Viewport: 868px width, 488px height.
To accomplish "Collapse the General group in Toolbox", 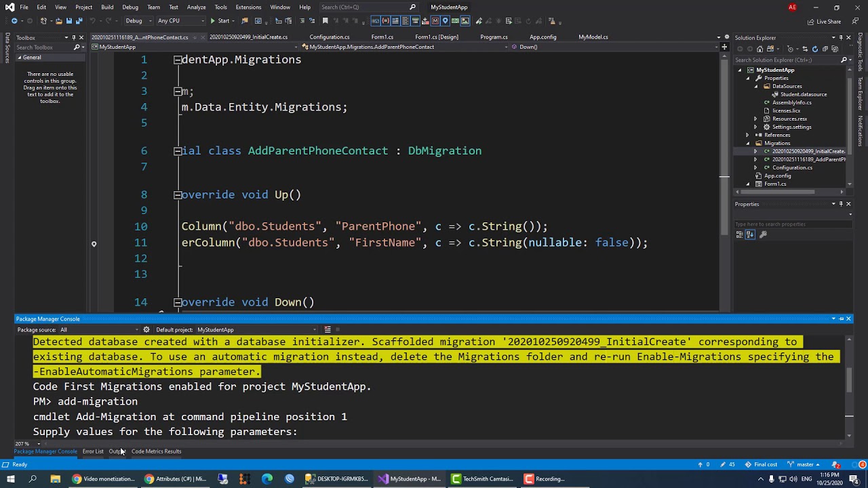I will coord(19,58).
